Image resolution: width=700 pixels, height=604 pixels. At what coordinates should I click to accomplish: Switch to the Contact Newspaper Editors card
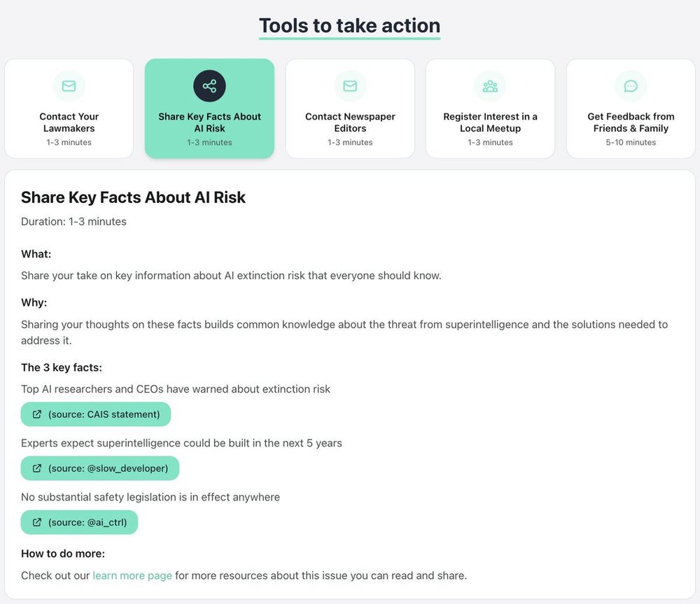[x=350, y=108]
